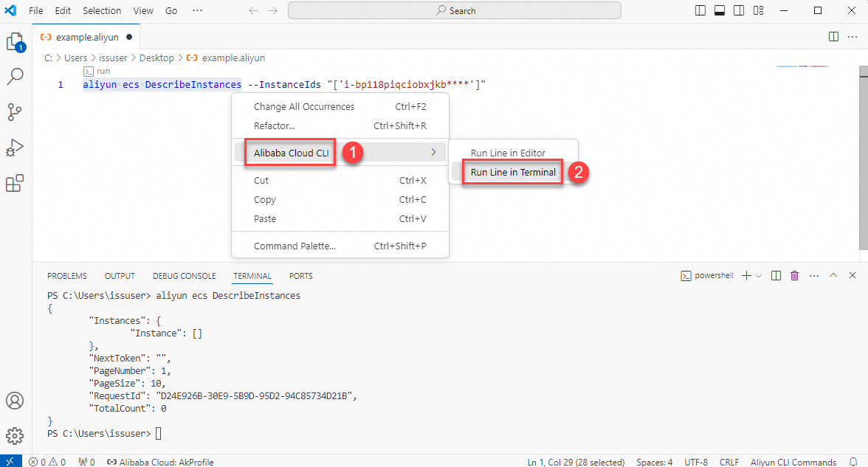Go back with the navigation arrow

click(254, 10)
